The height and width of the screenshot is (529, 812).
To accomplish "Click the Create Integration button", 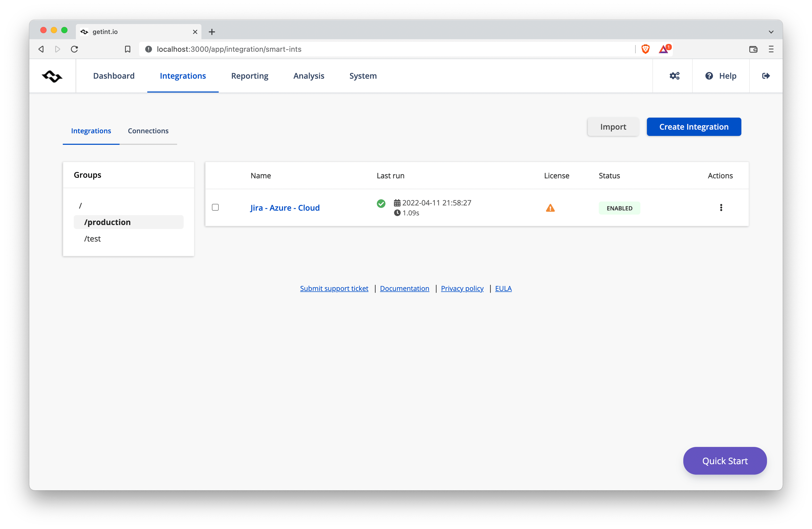I will pos(693,127).
